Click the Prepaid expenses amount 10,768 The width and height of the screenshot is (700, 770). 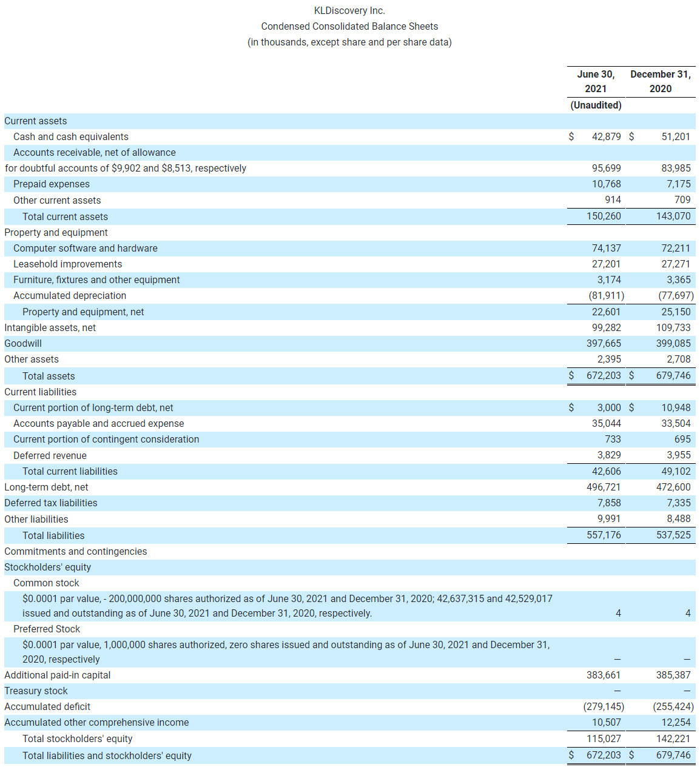[x=607, y=184]
